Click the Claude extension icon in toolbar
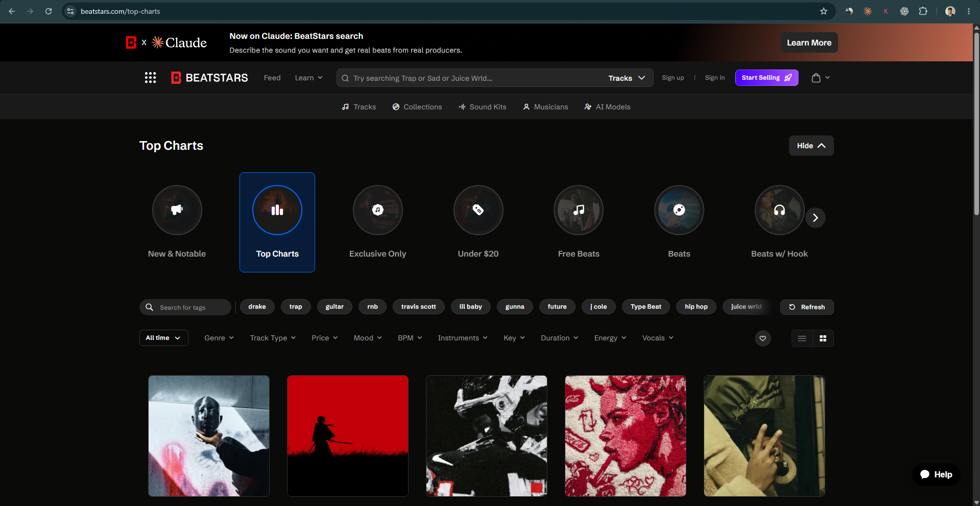The image size is (980, 506). tap(868, 11)
